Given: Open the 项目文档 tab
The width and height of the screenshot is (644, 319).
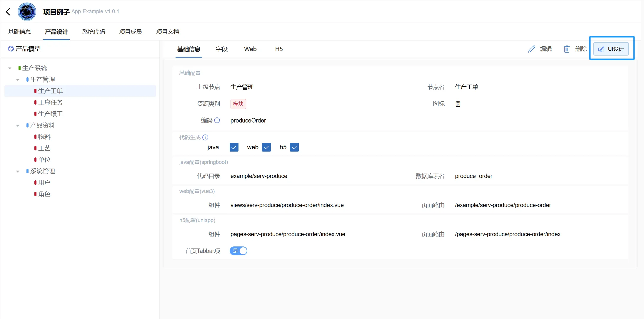Looking at the screenshot, I should (168, 32).
